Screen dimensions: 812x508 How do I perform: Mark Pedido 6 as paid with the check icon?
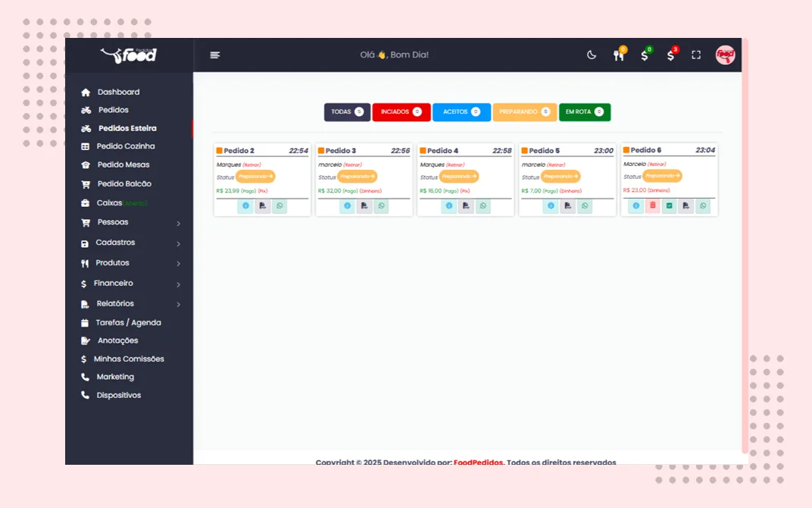point(669,205)
